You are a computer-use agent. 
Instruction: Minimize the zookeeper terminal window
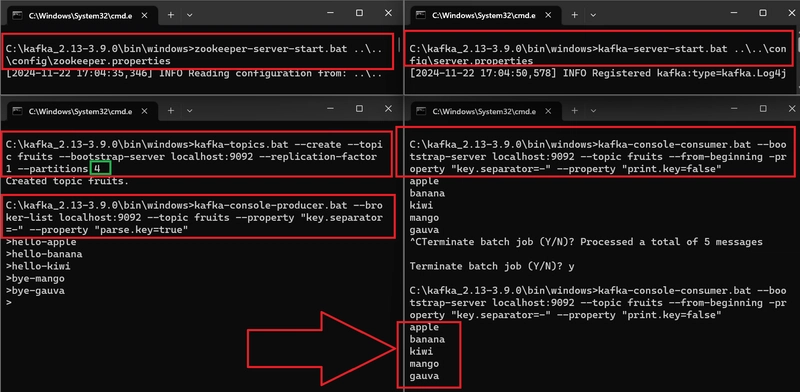click(330, 13)
